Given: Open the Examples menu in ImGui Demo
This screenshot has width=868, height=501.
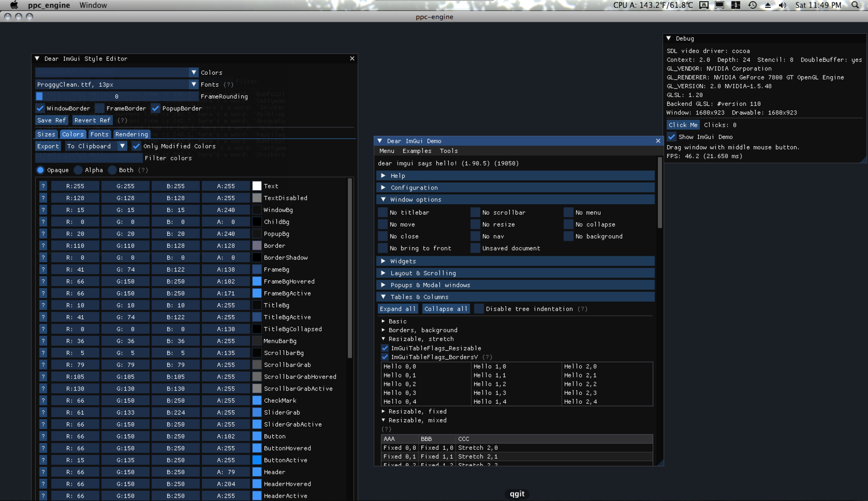Looking at the screenshot, I should [417, 151].
